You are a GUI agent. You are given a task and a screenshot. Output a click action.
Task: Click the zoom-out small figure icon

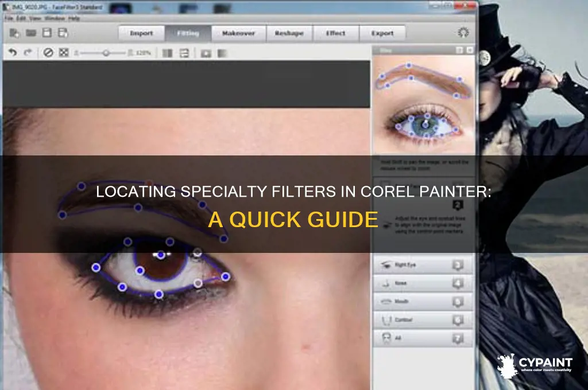coord(76,53)
